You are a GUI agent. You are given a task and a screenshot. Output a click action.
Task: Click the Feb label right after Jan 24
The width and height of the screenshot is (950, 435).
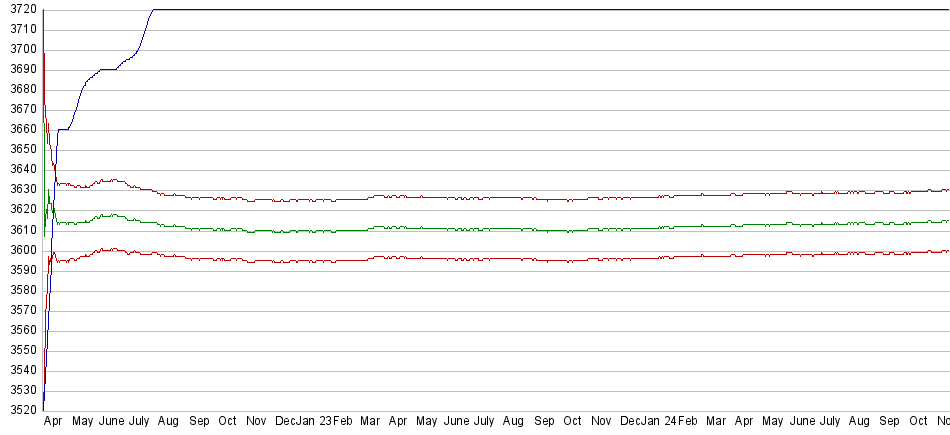[x=687, y=421]
